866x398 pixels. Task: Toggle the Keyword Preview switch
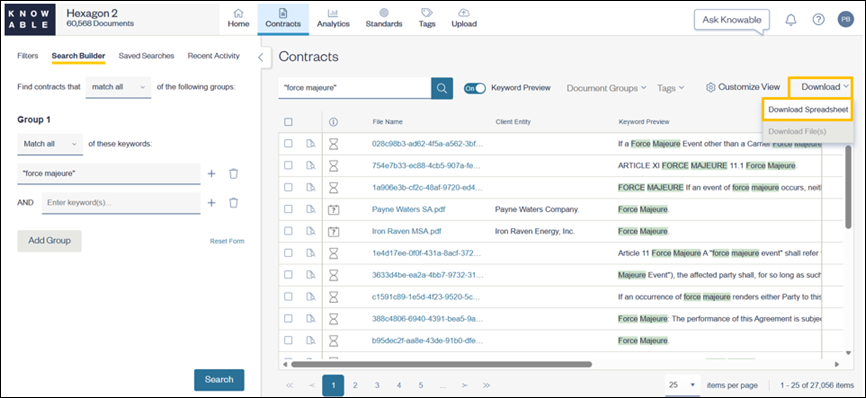coord(474,88)
